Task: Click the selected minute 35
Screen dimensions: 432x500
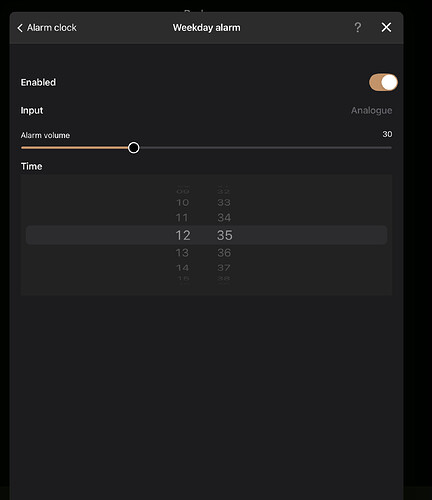Action: [225, 235]
